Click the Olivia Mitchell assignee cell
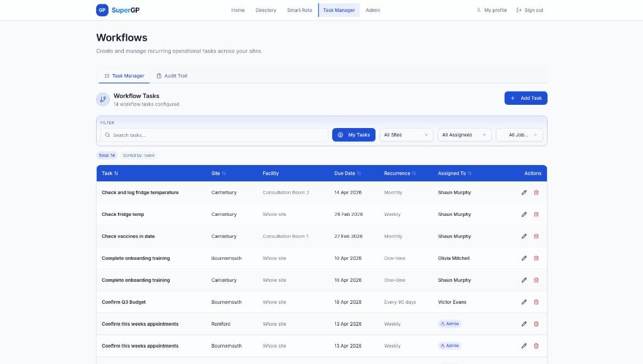The image size is (643, 364). click(x=453, y=258)
